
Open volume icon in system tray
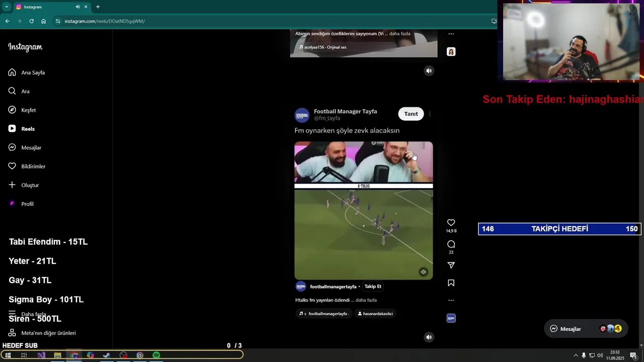(600, 355)
